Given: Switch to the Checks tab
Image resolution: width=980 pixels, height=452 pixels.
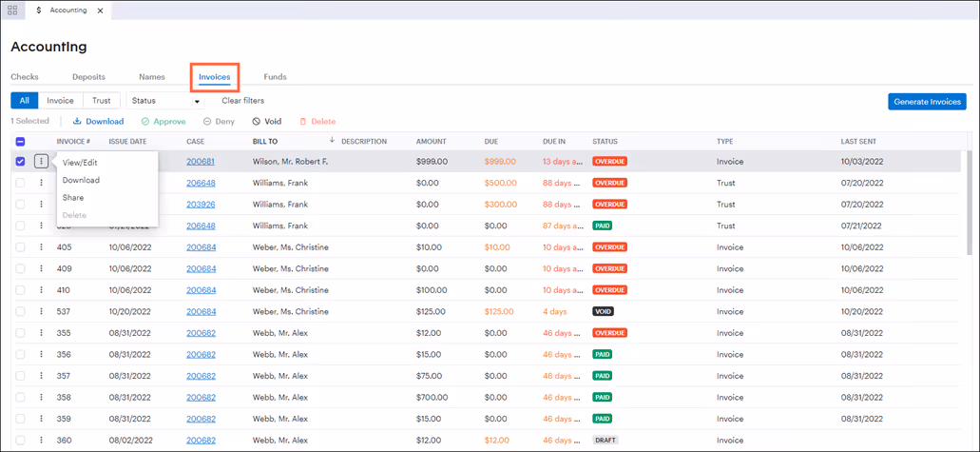Looking at the screenshot, I should pos(25,77).
